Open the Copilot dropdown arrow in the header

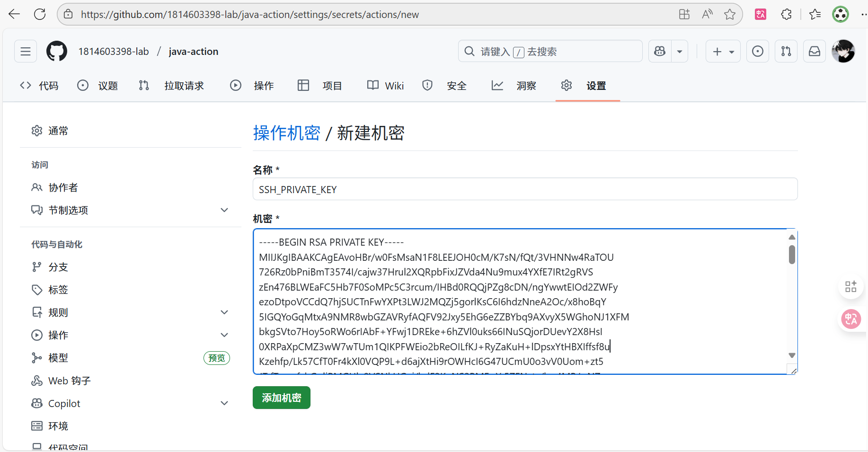pyautogui.click(x=680, y=51)
